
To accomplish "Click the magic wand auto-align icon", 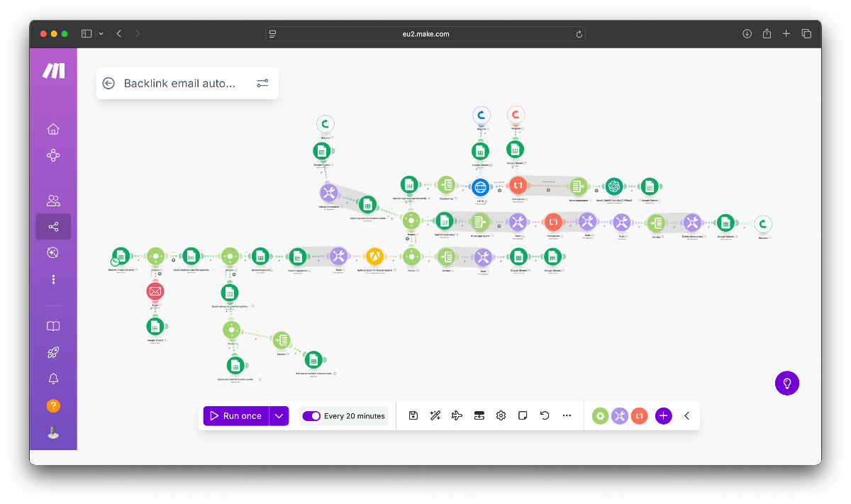I will (x=435, y=416).
